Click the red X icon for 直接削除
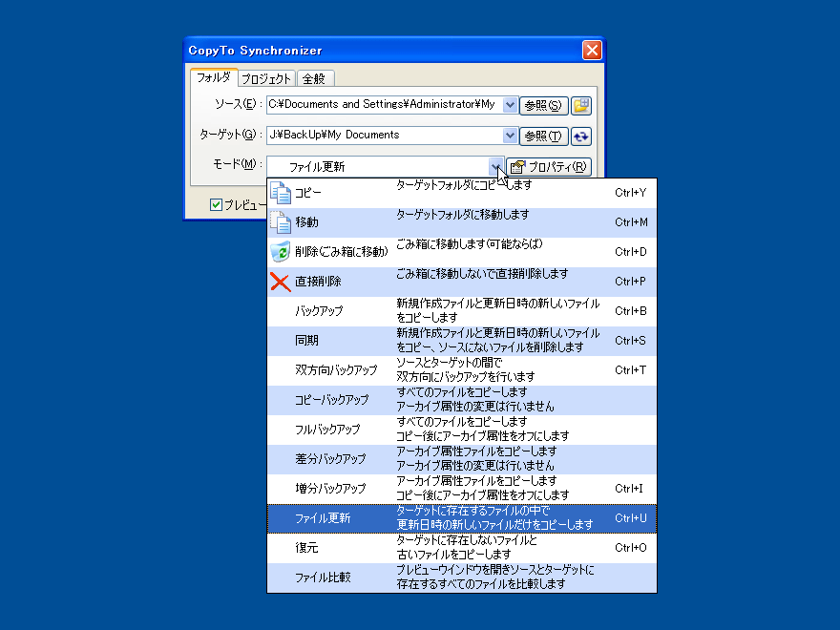Viewport: 840px width, 630px height. pyautogui.click(x=281, y=282)
